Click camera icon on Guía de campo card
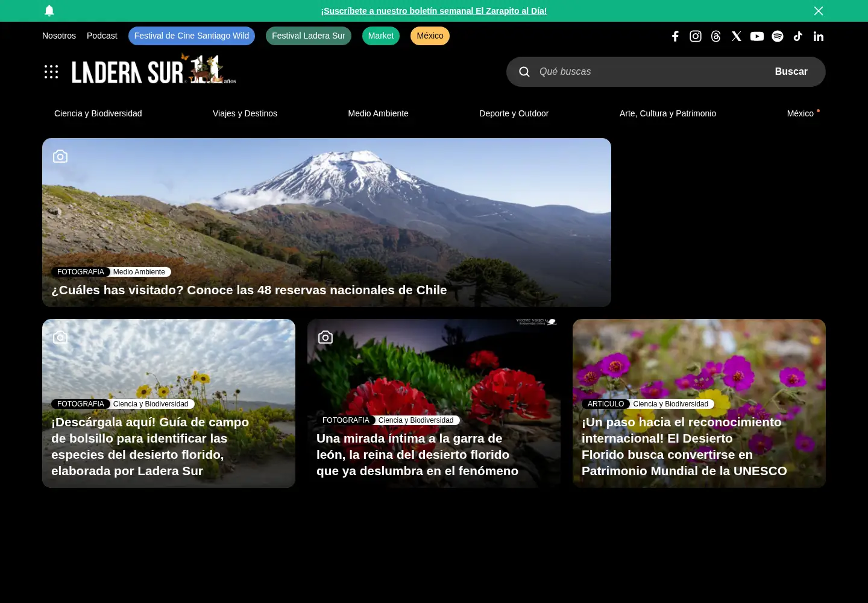The height and width of the screenshot is (603, 868). (60, 337)
